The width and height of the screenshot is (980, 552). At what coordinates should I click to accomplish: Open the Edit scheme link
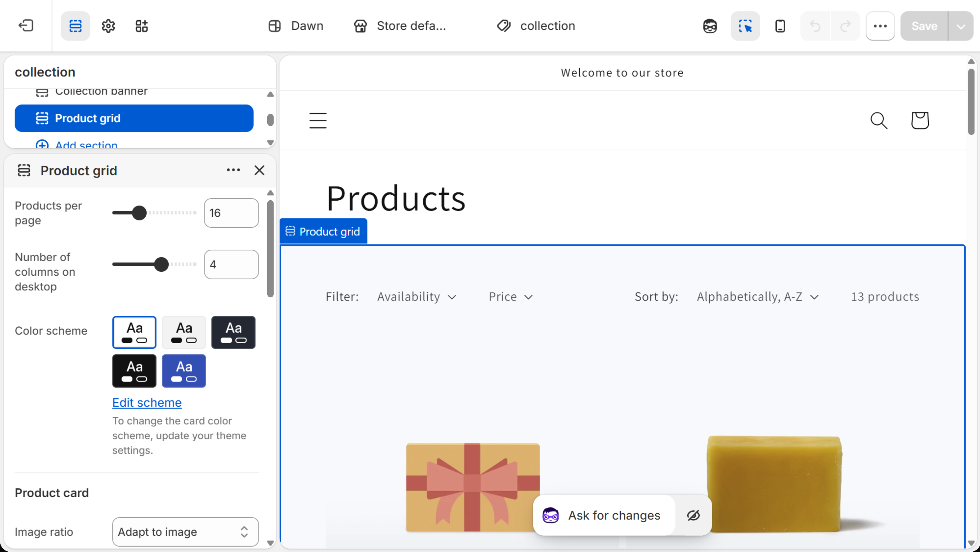click(x=147, y=402)
